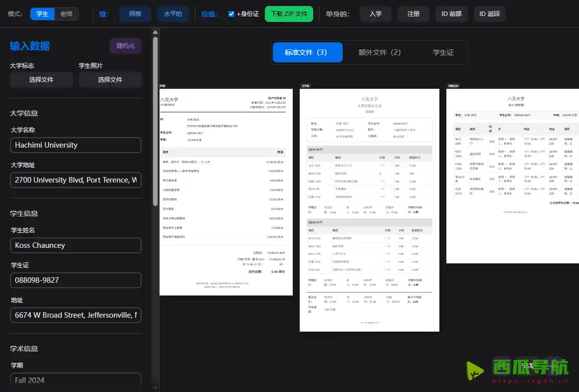
Task: Select the 标准文件 (3) tab
Action: 307,52
